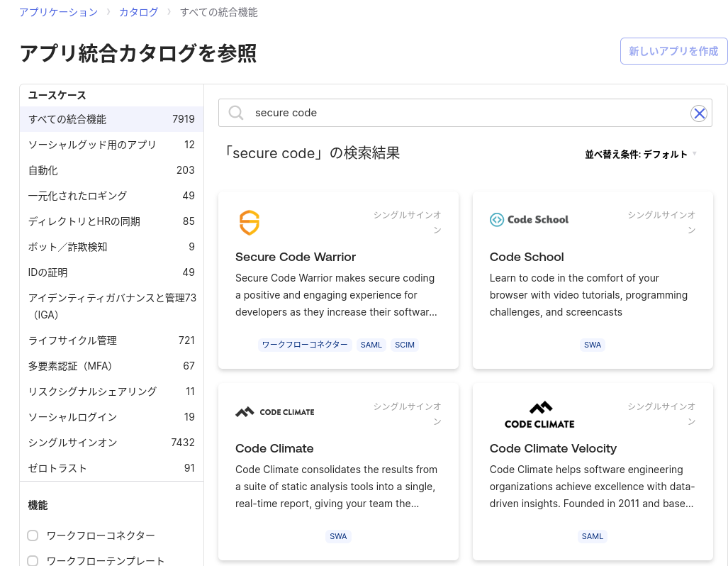Click 新しいアプリを作成 button
Image resolution: width=728 pixels, height=566 pixels.
(673, 51)
